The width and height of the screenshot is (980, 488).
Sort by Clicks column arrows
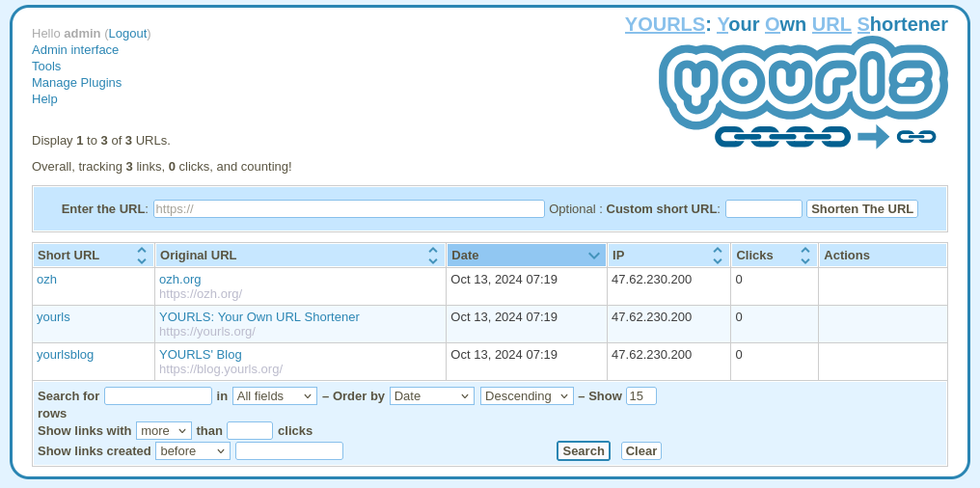click(805, 256)
